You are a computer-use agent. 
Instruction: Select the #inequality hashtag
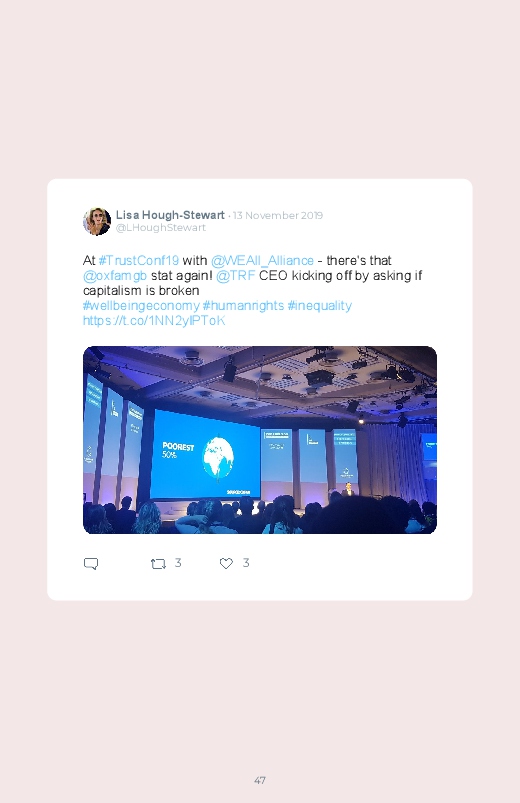coord(320,306)
